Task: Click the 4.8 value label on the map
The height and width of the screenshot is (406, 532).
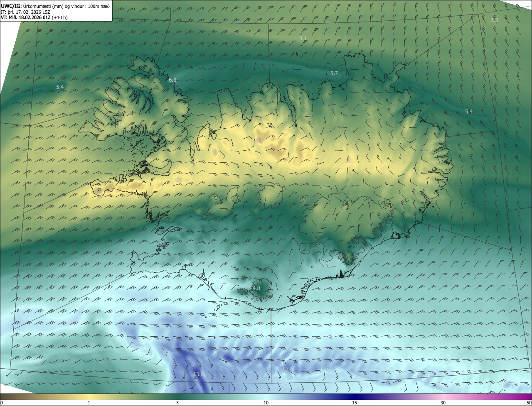Action: tap(256, 288)
